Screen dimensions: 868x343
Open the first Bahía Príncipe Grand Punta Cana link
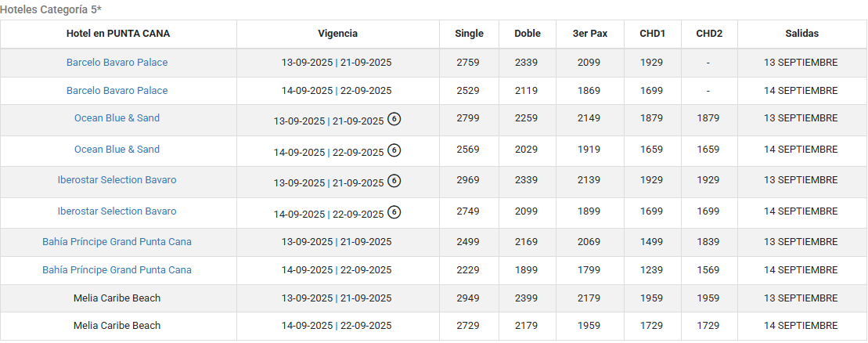117,242
